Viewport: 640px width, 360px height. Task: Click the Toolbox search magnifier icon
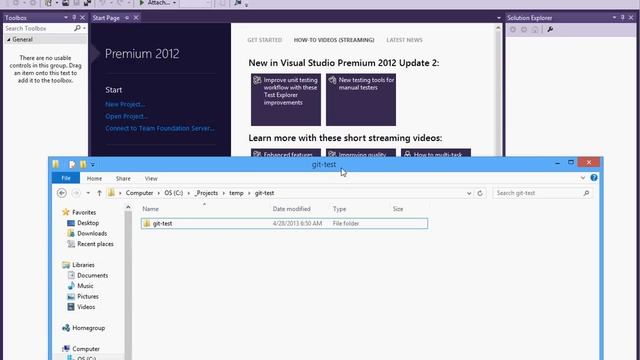[x=78, y=28]
